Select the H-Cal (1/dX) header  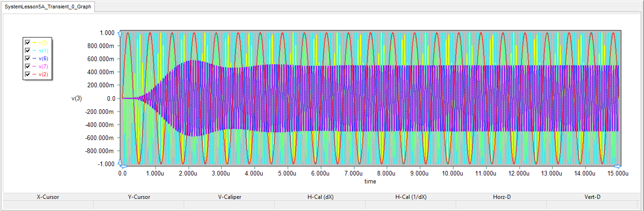point(411,197)
